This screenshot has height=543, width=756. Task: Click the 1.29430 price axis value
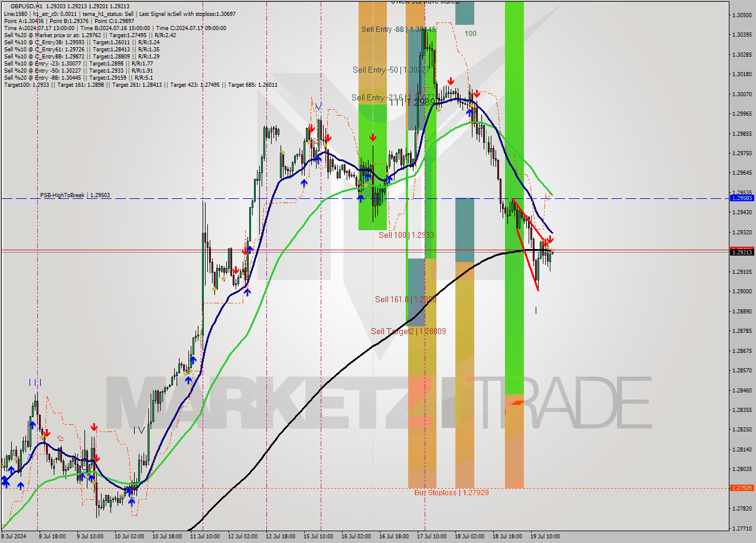point(742,212)
